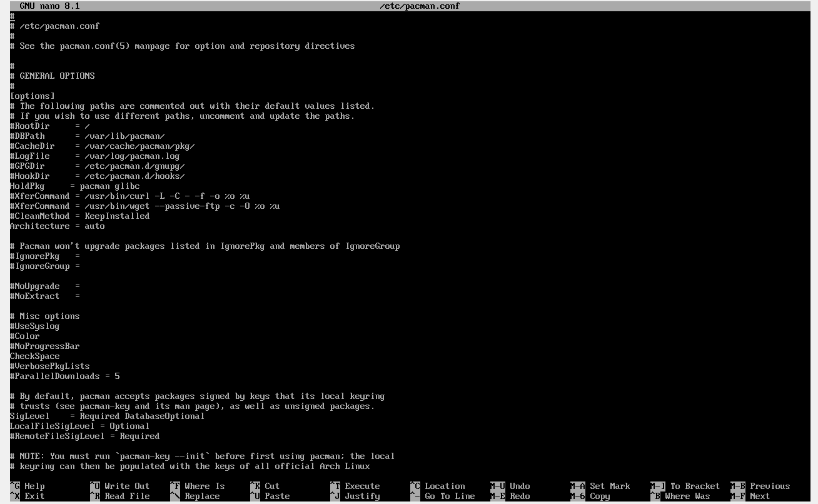Click the Undo shortcut label
This screenshot has width=818, height=504.
coord(519,486)
